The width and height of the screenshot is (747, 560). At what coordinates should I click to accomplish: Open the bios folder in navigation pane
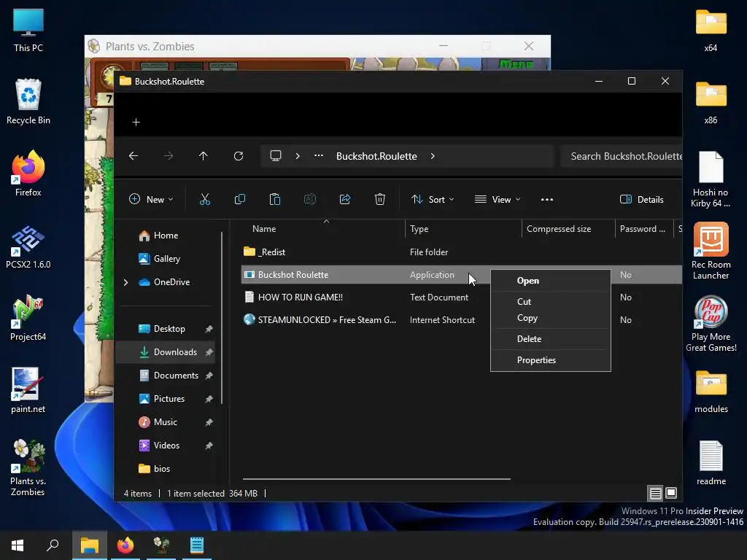(x=166, y=469)
